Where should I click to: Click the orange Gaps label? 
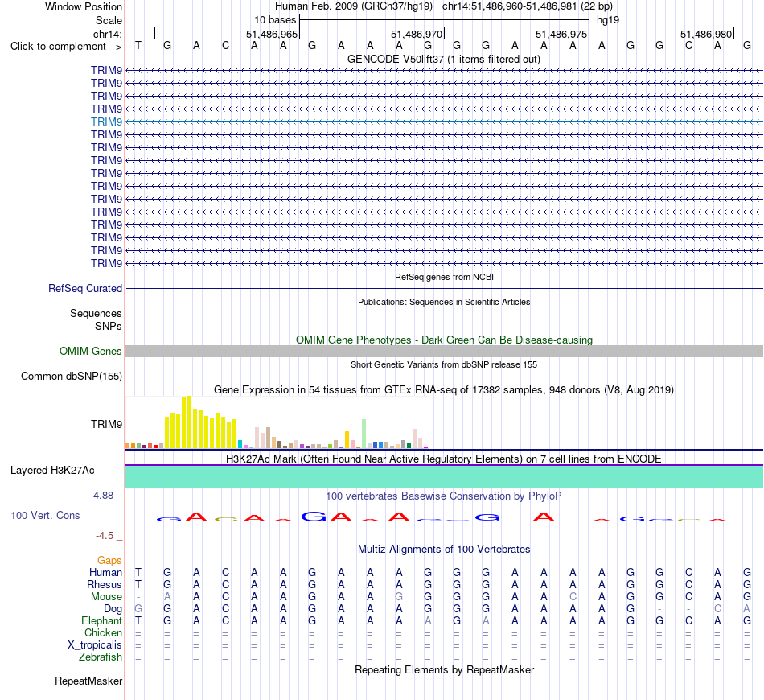109,561
